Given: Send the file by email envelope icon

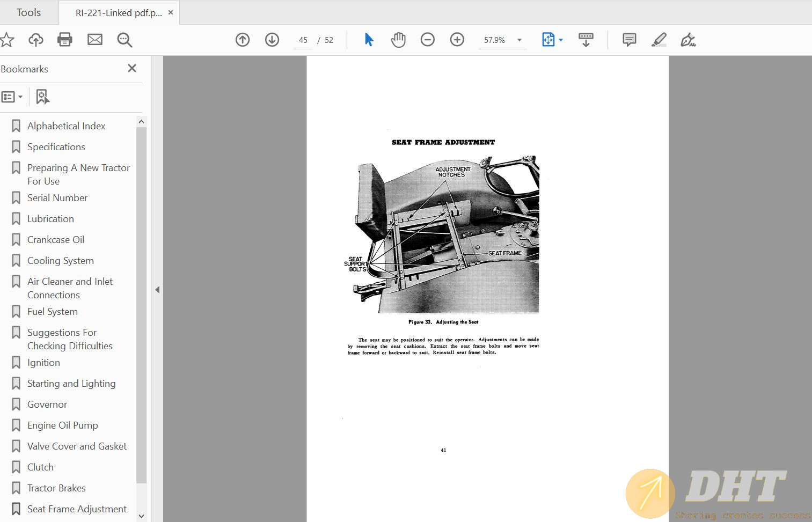Looking at the screenshot, I should (95, 40).
